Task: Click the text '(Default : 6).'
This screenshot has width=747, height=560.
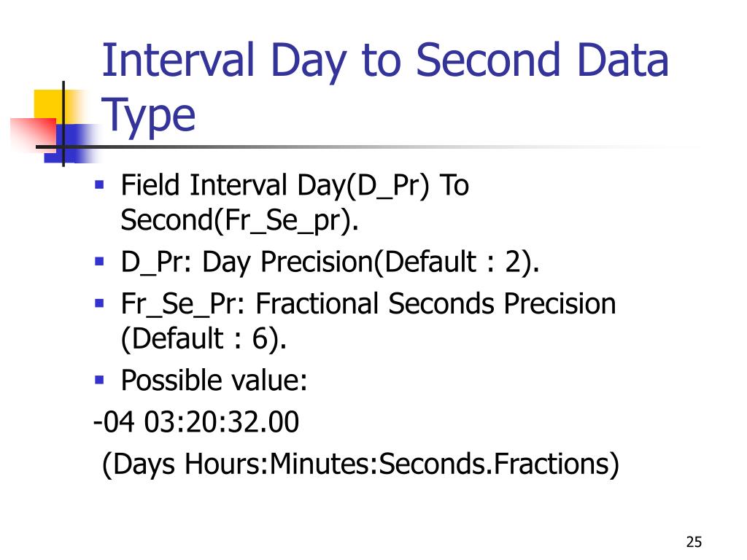Action: [204, 339]
